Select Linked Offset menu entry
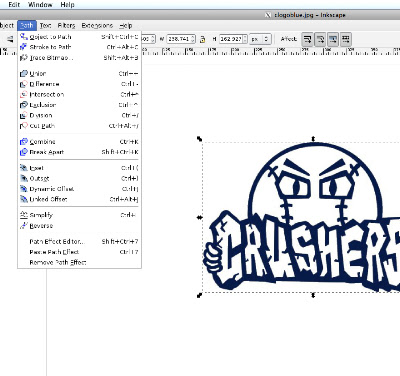 point(79,199)
